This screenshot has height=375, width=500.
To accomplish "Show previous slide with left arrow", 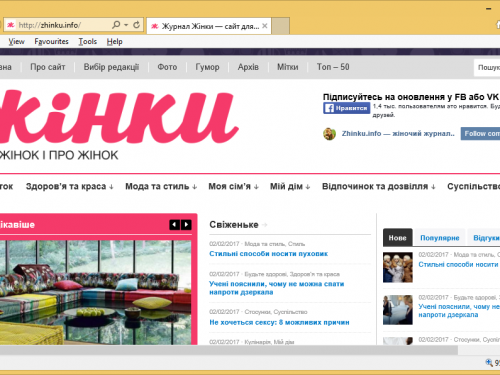I will [174, 225].
